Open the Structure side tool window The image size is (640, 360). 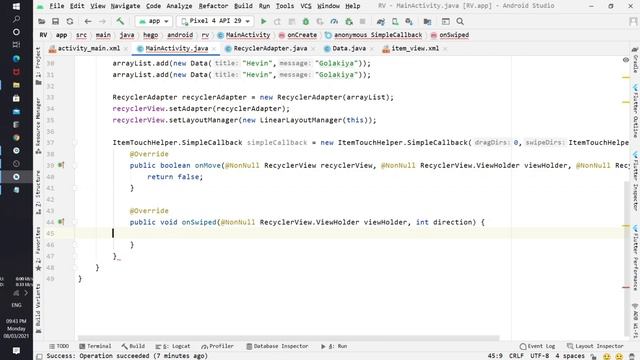38,192
